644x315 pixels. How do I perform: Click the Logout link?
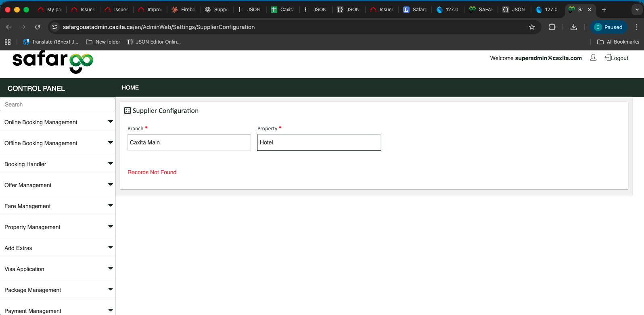617,58
